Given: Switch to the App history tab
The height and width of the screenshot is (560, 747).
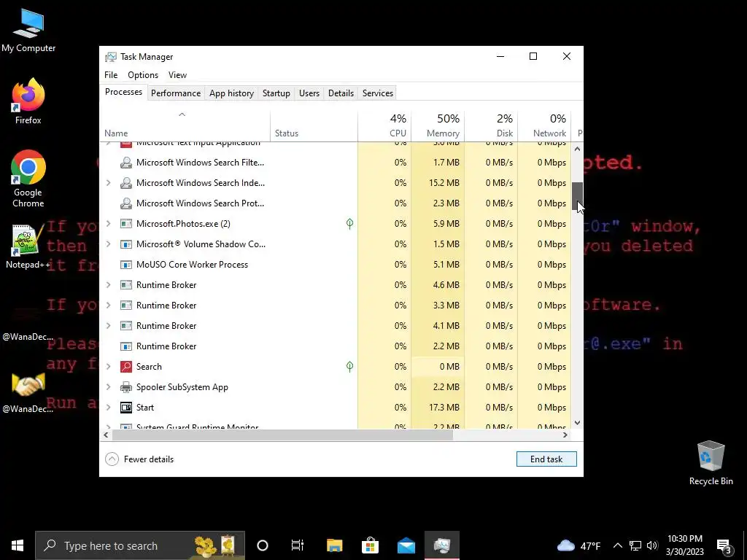Looking at the screenshot, I should [231, 93].
